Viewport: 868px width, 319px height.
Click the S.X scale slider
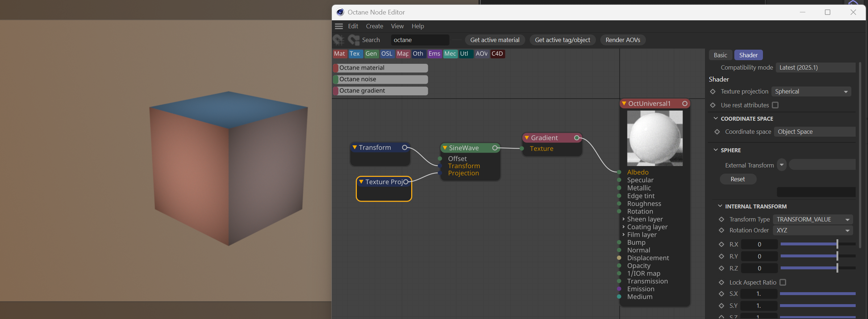click(818, 294)
